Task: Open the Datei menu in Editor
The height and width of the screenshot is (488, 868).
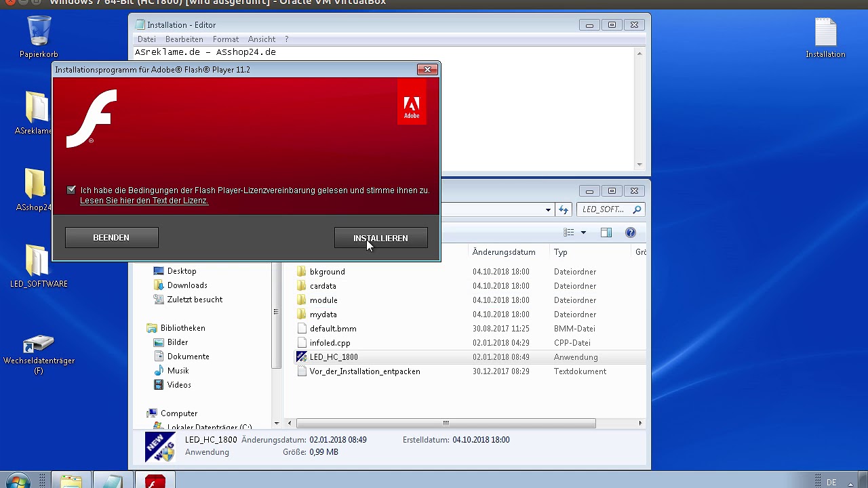Action: (x=146, y=39)
